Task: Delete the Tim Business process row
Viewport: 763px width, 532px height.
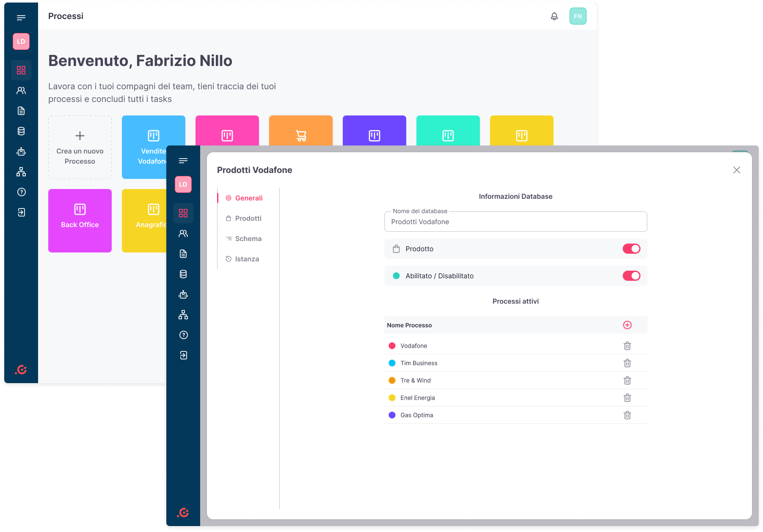Action: pyautogui.click(x=627, y=363)
